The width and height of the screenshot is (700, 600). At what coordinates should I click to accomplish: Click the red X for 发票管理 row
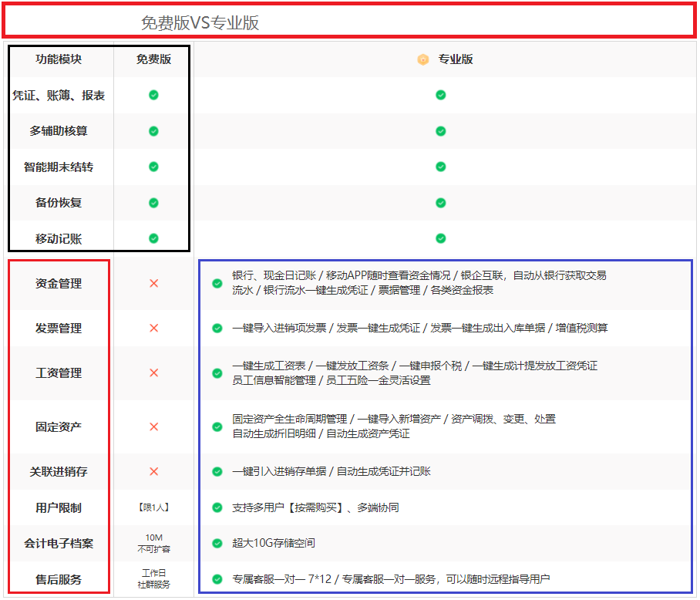pyautogui.click(x=153, y=329)
